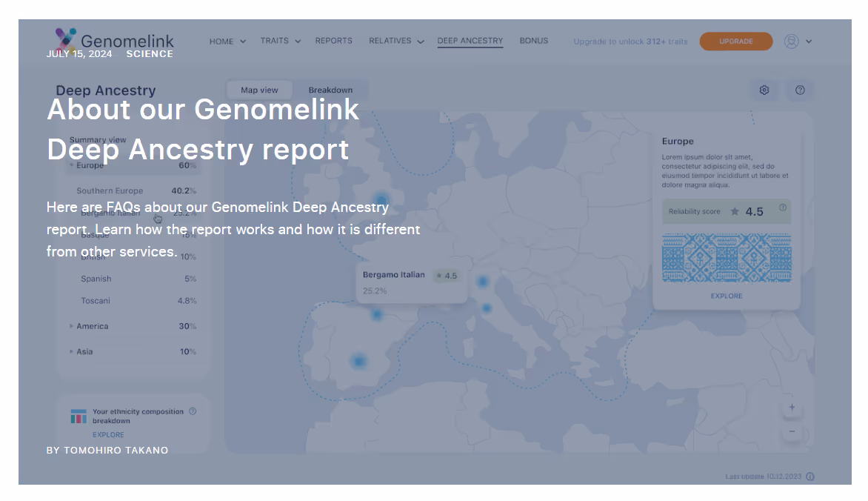The image size is (868, 501).
Task: Open the HOME menu dropdown
Action: click(x=227, y=42)
